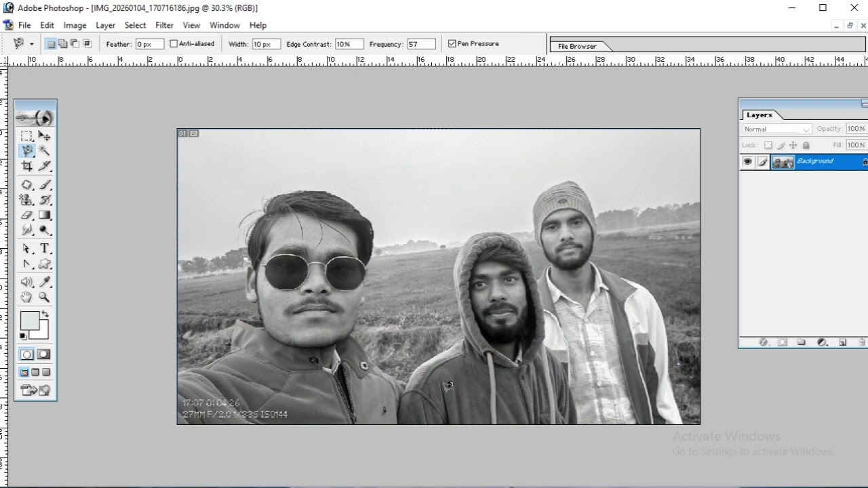Select the Eraser tool

coord(26,215)
